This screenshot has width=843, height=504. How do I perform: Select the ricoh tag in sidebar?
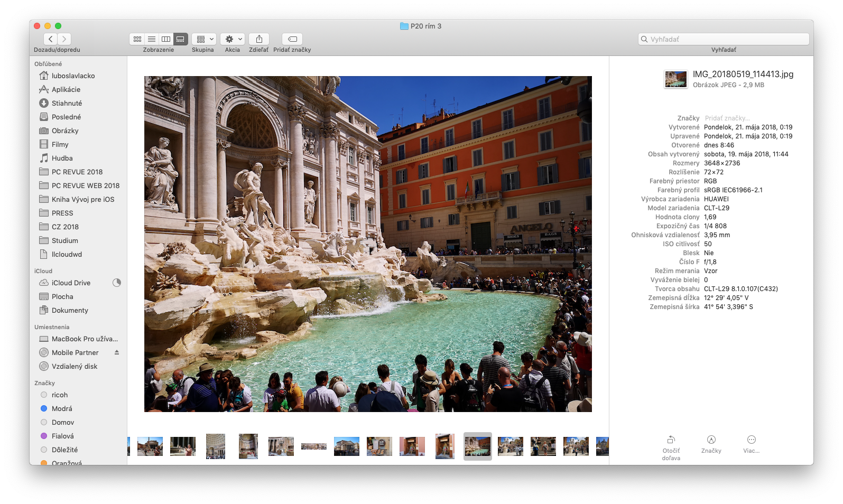point(59,395)
